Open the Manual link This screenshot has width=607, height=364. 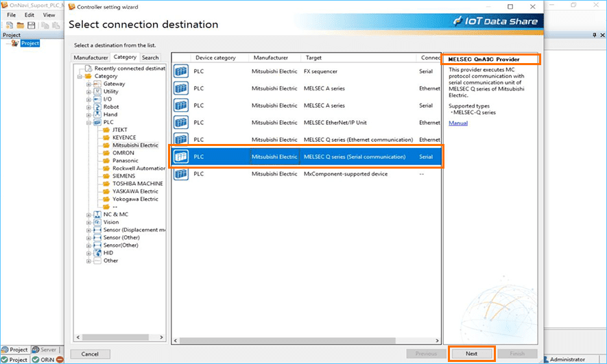pos(458,123)
